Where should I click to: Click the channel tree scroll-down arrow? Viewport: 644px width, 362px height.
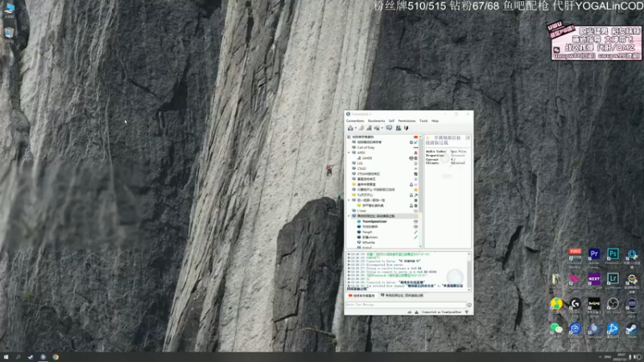[420, 246]
